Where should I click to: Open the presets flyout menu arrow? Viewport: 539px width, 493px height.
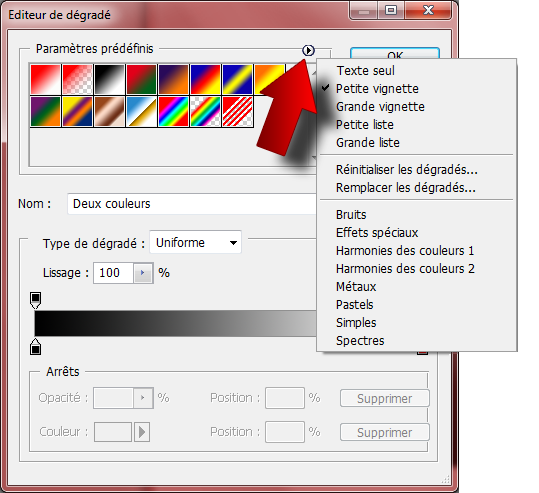[308, 50]
